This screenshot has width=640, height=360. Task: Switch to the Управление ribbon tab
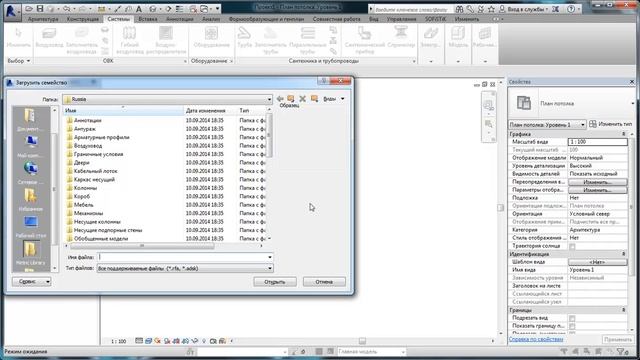[402, 19]
